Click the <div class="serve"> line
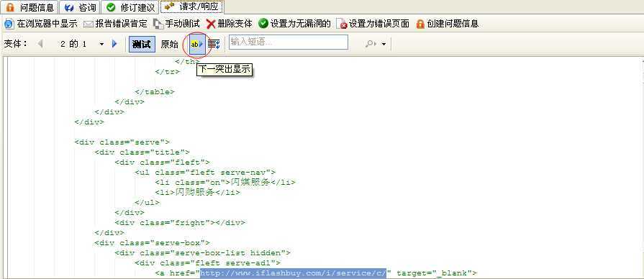This screenshot has width=644, height=279. (x=122, y=142)
